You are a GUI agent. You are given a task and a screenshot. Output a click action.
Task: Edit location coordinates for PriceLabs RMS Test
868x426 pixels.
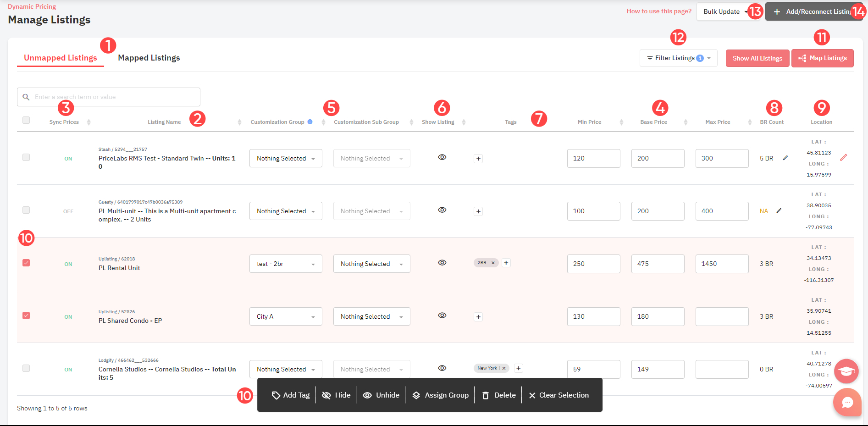844,157
